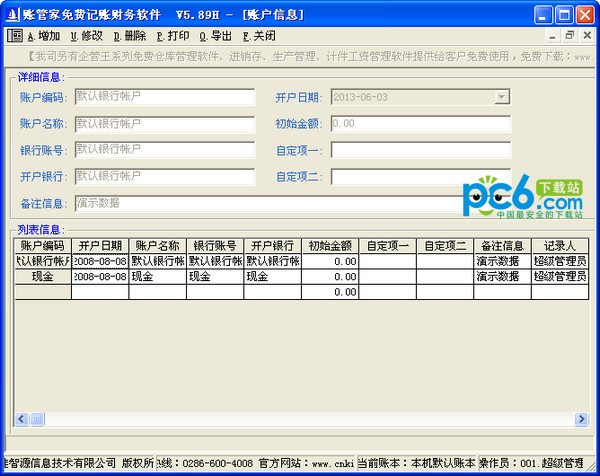Screen dimensions: 600x476
Task: Minimize the inner 账户信息 child window
Action: click(552, 36)
